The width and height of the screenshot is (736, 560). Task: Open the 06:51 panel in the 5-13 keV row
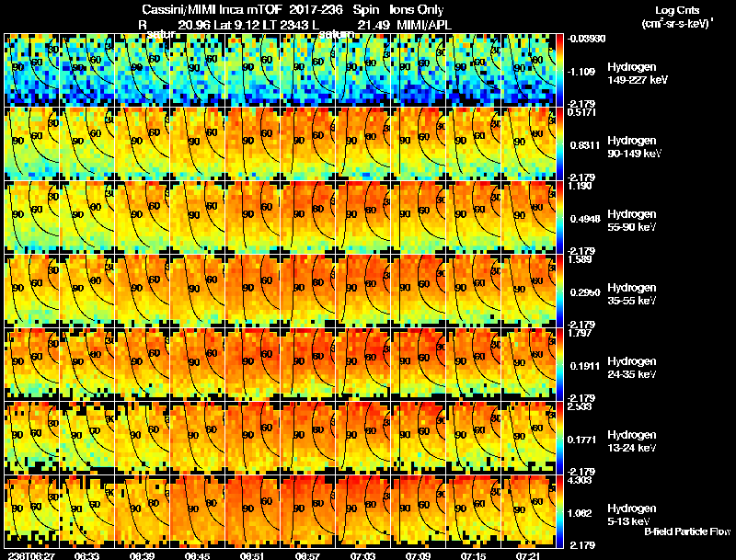point(252,512)
